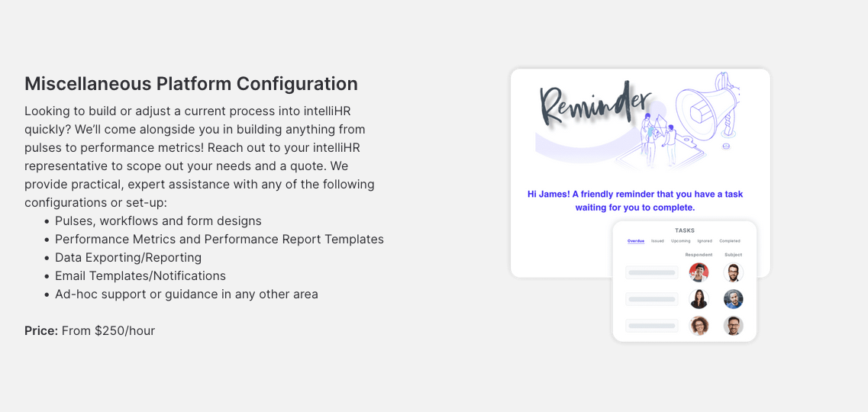Click the second task placeholder bar
This screenshot has width=868, height=412.
coord(651,298)
